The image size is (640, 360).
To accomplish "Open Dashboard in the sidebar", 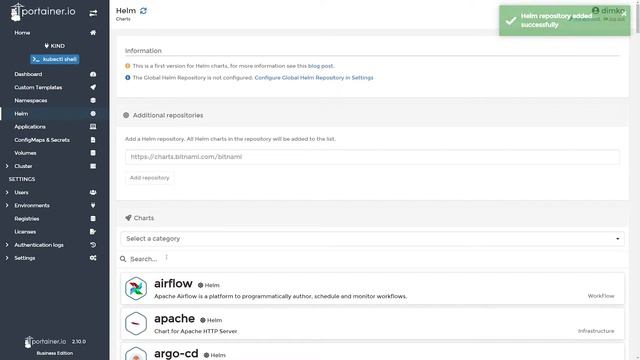I will [x=28, y=74].
